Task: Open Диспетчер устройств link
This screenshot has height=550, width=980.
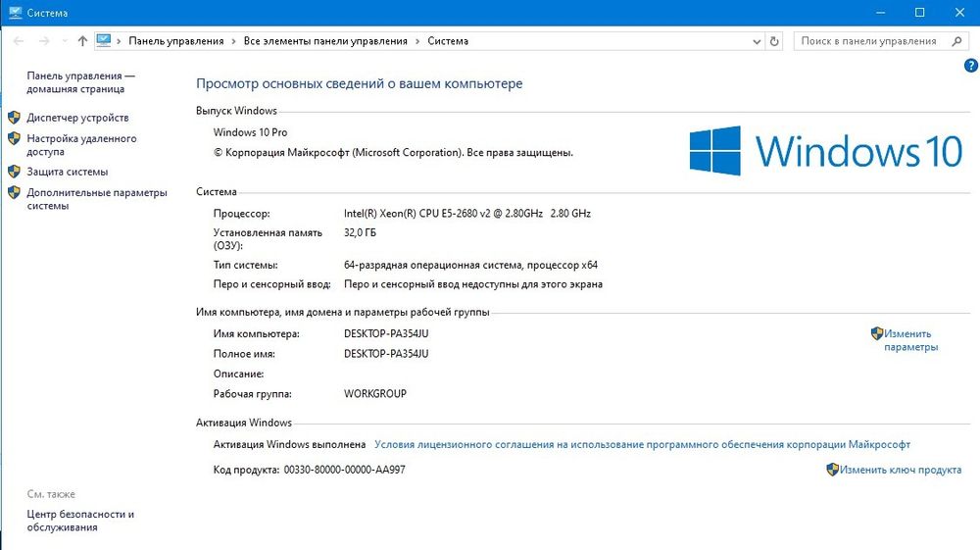Action: 77,118
